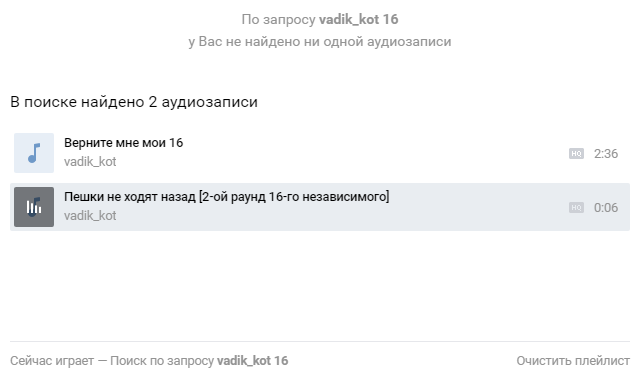The image size is (641, 378).
Task: Click HQ badge next to 0:06
Action: point(576,208)
